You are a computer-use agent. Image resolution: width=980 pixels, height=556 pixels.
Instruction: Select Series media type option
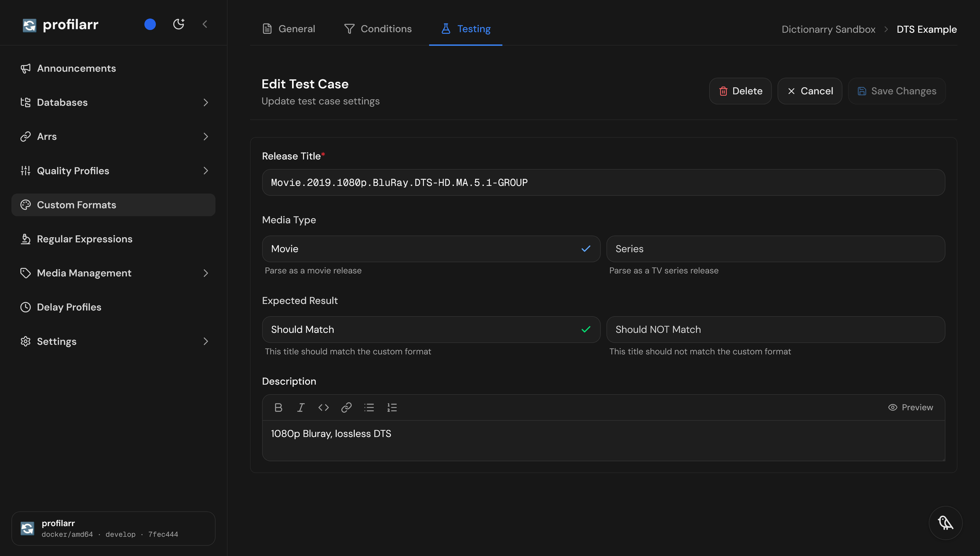point(776,249)
